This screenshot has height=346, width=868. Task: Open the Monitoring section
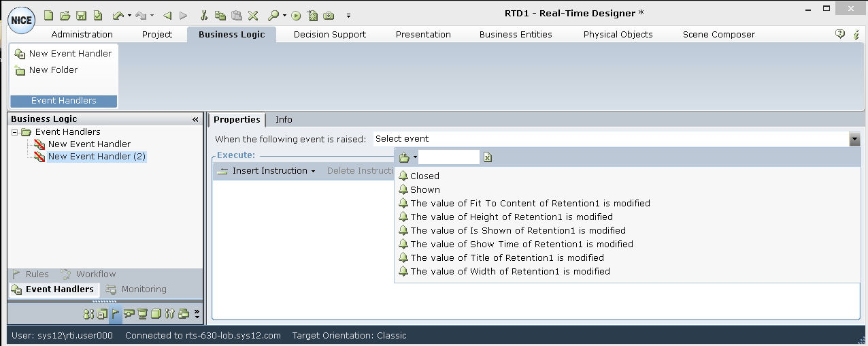pyautogui.click(x=136, y=289)
